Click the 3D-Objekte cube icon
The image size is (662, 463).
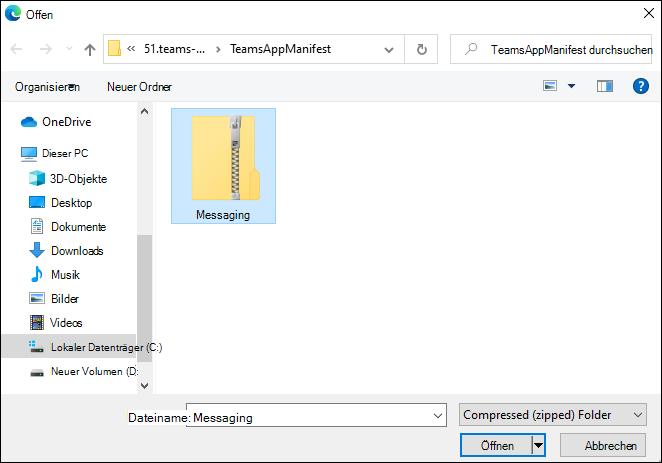(x=37, y=178)
